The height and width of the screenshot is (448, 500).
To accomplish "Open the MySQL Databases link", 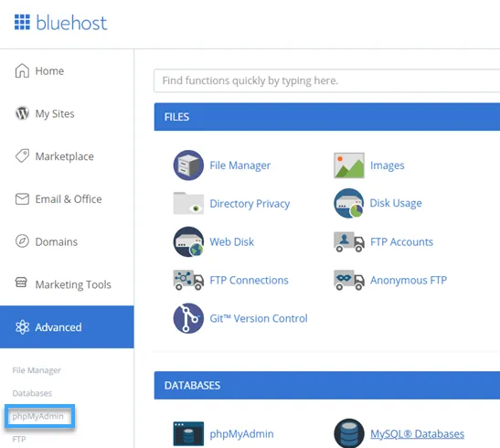I will (417, 433).
